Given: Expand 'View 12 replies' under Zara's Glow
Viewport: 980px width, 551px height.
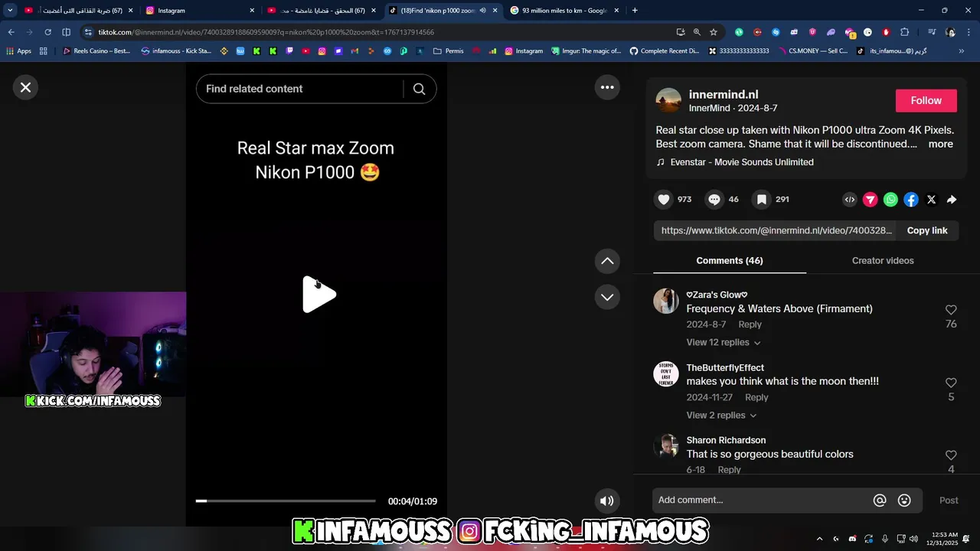Looking at the screenshot, I should pos(724,343).
